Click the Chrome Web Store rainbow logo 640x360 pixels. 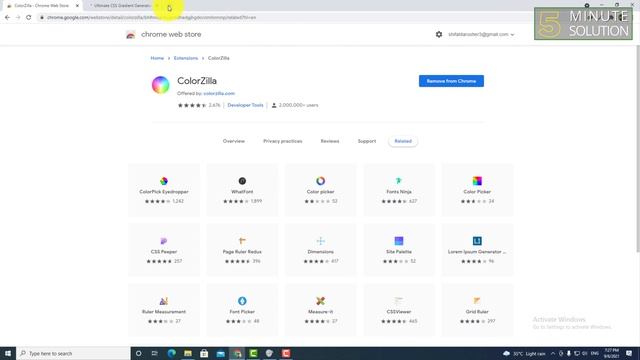click(x=131, y=35)
